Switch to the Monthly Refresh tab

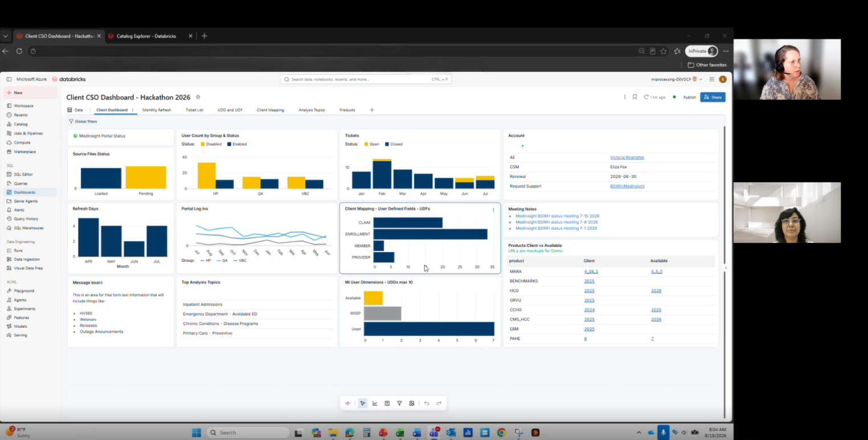point(157,110)
